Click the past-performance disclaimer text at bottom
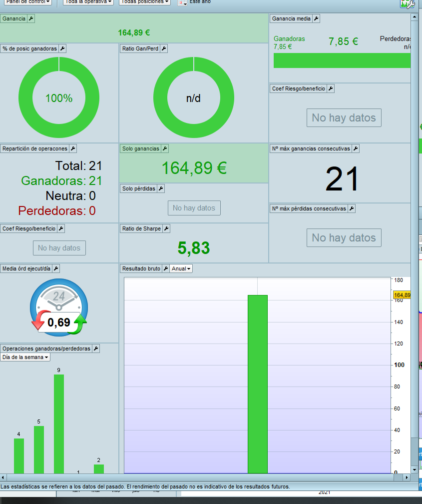Viewport: 422px width, 504px height. (145, 486)
